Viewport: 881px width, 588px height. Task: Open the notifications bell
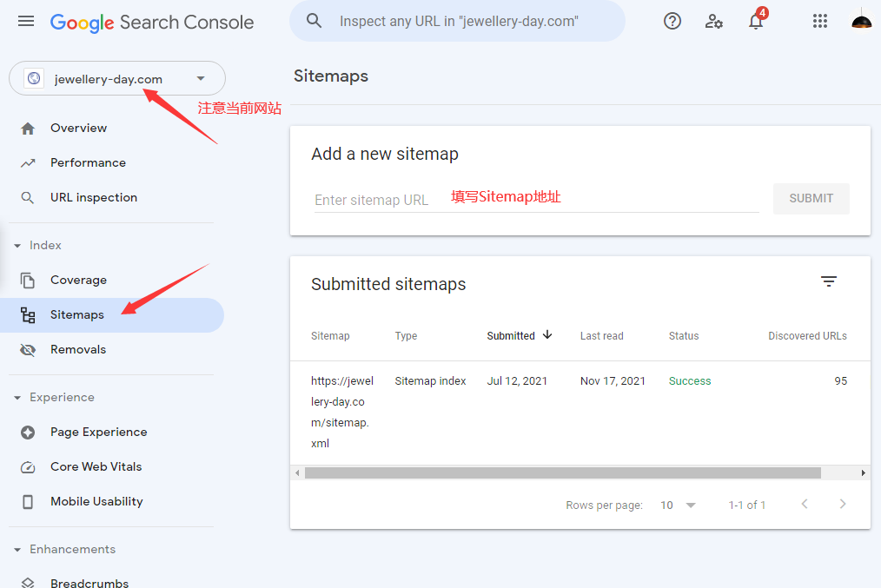[x=756, y=22]
